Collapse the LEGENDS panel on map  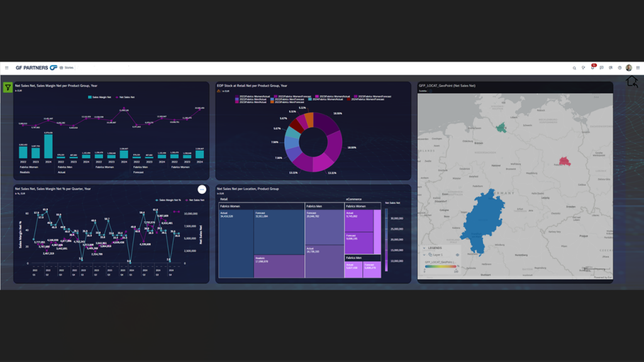tap(424, 248)
